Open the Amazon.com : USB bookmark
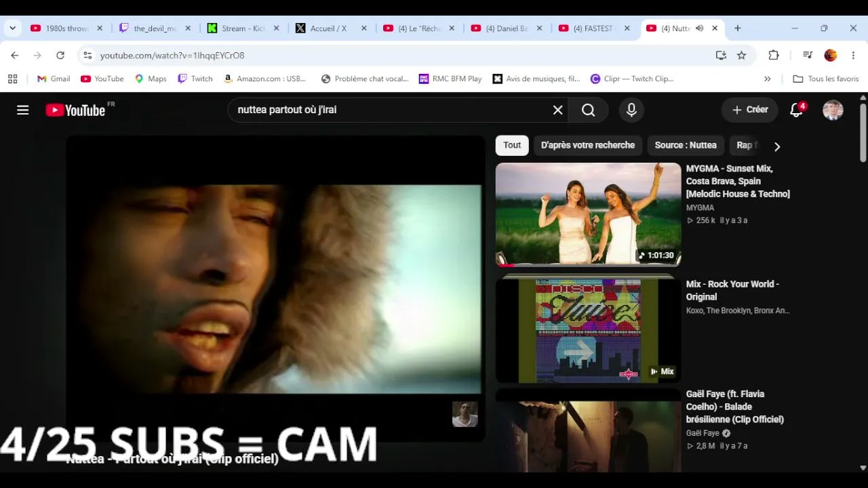Image resolution: width=868 pixels, height=488 pixels. (x=264, y=79)
